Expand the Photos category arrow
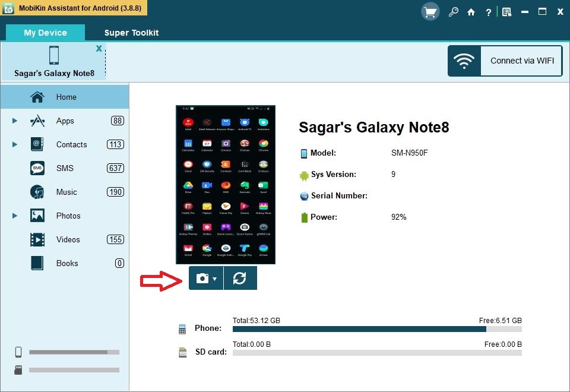The image size is (570, 392). 14,216
